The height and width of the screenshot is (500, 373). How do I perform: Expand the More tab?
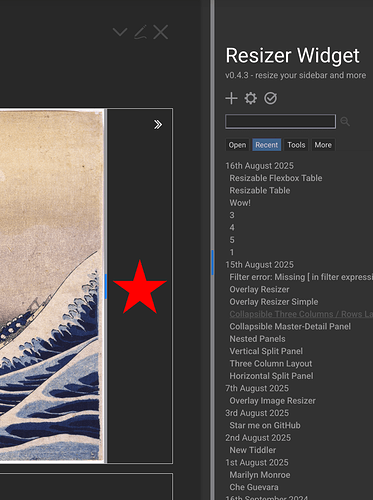pyautogui.click(x=323, y=145)
